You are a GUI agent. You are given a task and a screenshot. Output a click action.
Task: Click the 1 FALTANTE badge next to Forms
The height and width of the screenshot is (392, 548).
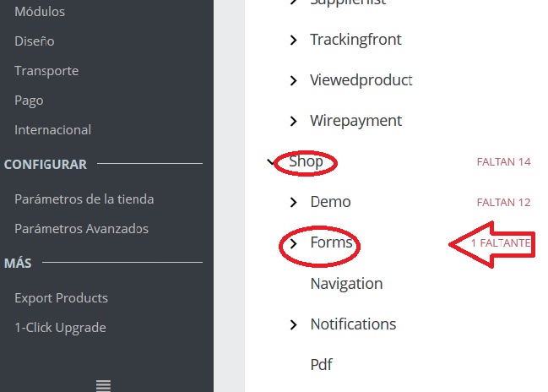point(500,243)
